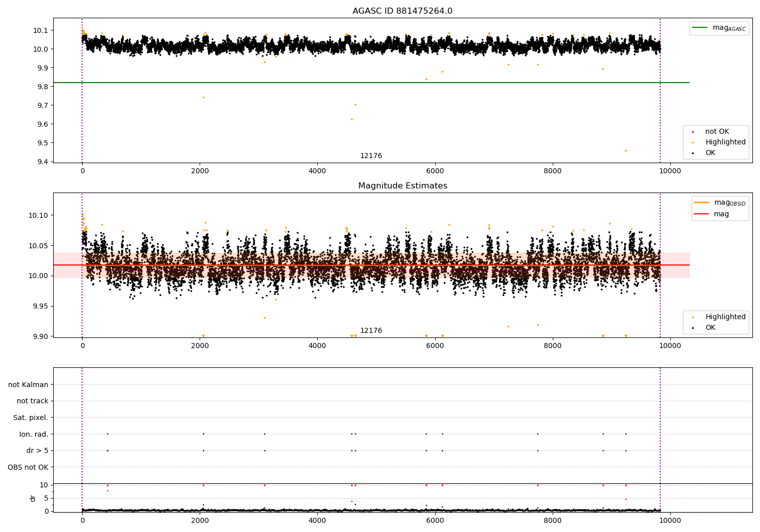The height and width of the screenshot is (532, 760).
Task: Click the 'Magnitude Estimates' subplot title
Action: click(x=402, y=186)
